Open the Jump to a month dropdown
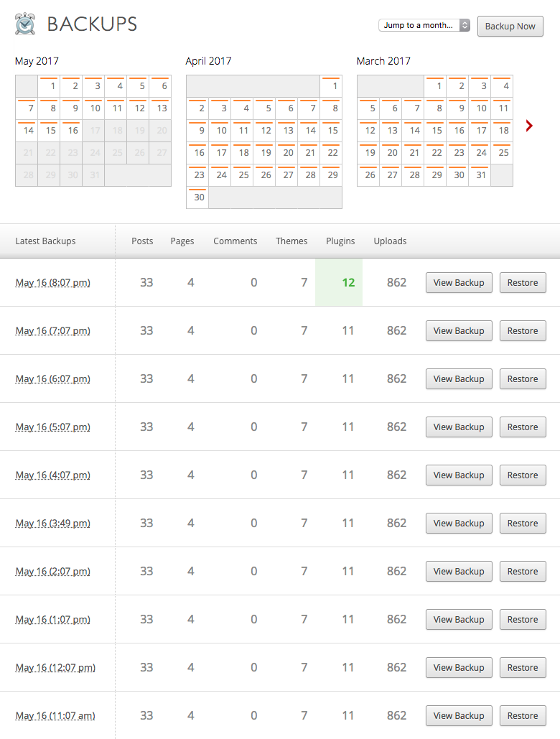 click(x=424, y=25)
